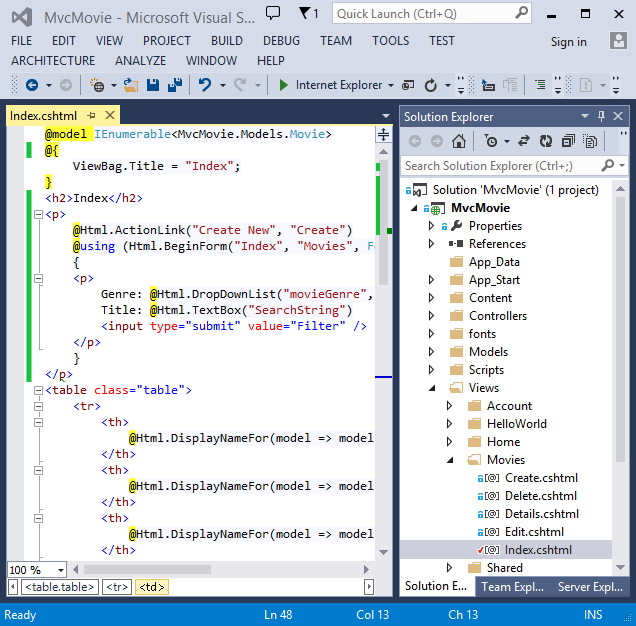Screen dimensions: 636x626
Task: Open the DEBUG menu
Action: point(281,41)
